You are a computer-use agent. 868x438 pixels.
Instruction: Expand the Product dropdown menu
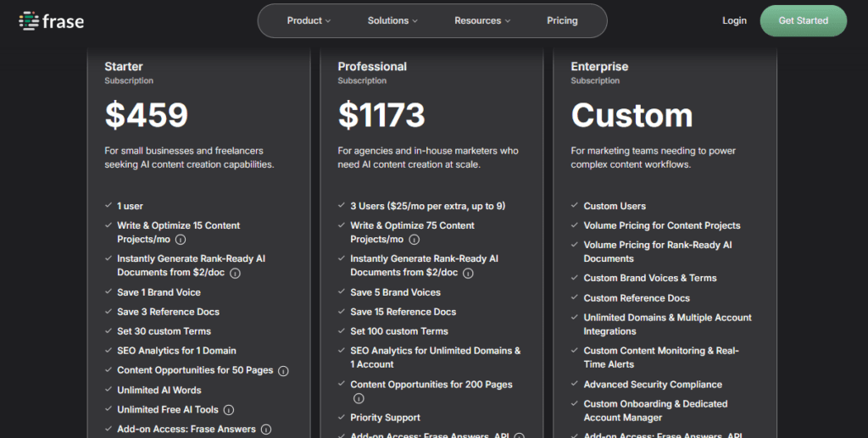309,21
